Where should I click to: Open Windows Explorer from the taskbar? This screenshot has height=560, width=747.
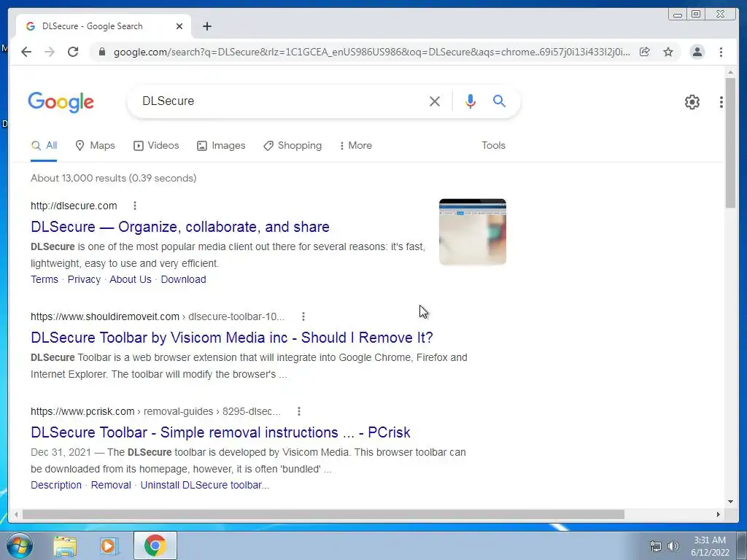65,546
